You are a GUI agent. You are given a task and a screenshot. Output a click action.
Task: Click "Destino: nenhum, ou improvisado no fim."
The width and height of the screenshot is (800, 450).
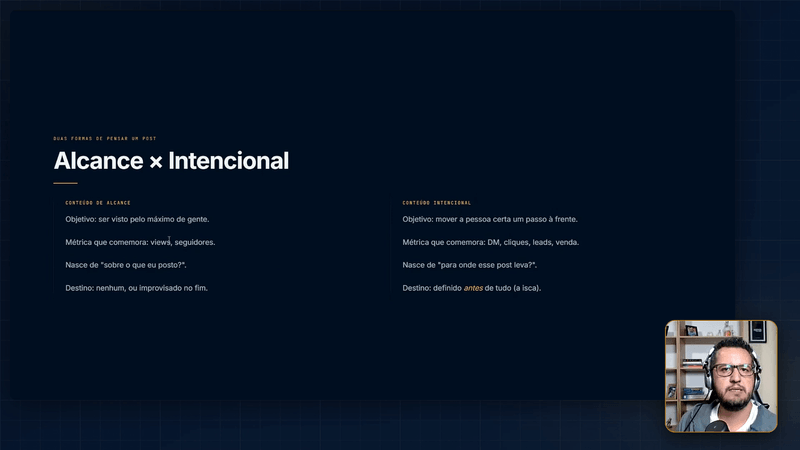pos(136,288)
